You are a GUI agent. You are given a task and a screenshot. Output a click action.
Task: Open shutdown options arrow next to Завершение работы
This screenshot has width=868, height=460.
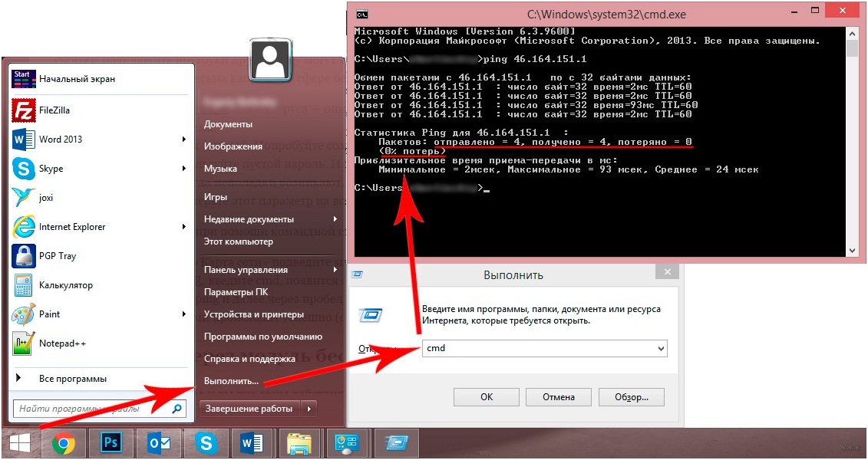[x=309, y=409]
